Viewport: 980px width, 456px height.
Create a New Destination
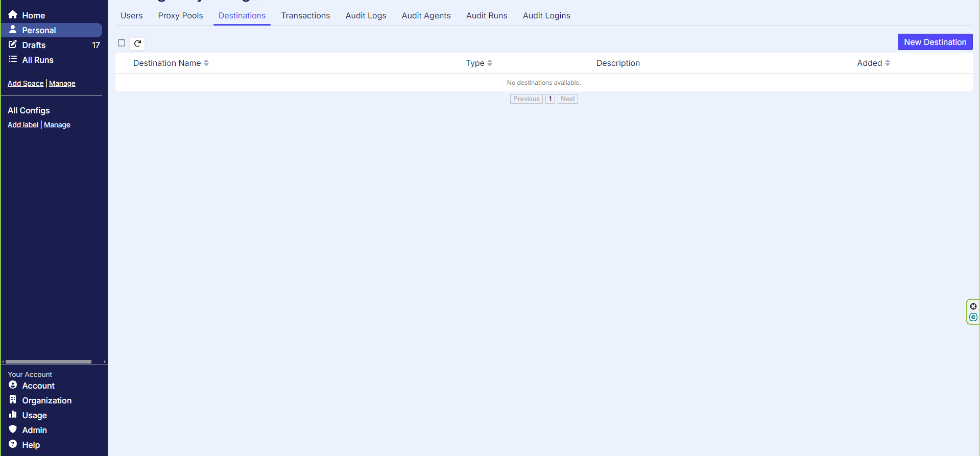[935, 42]
